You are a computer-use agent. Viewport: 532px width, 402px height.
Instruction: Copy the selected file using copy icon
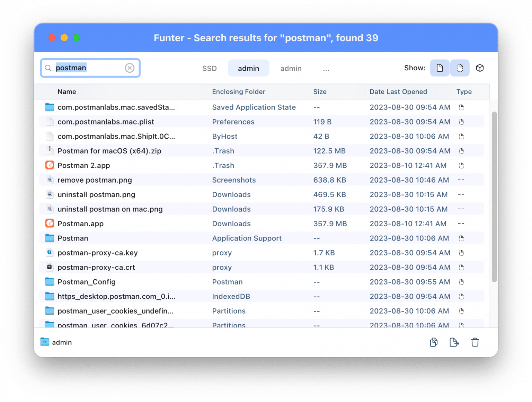[x=433, y=342]
